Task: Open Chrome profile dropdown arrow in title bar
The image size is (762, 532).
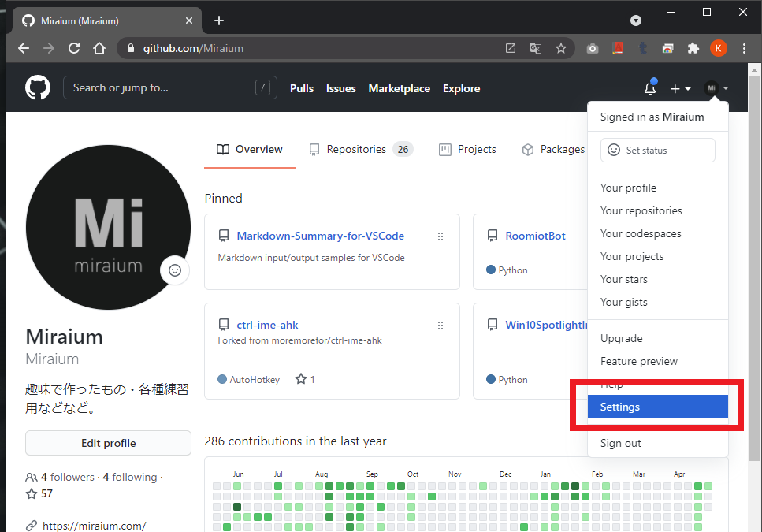Action: coord(636,20)
